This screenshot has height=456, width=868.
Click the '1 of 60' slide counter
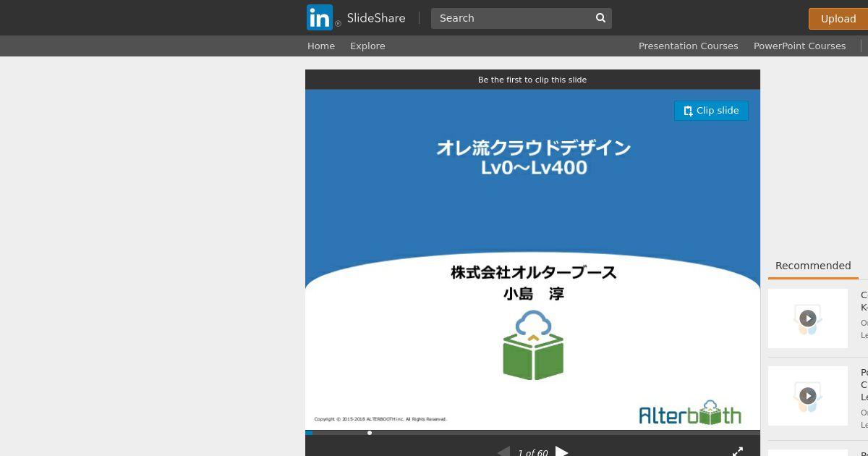tap(532, 452)
